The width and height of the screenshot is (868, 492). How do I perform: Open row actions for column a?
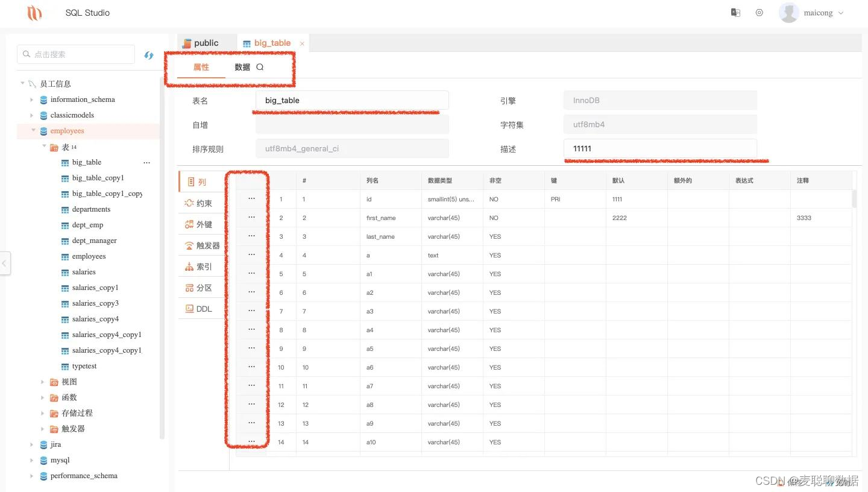[x=251, y=254]
